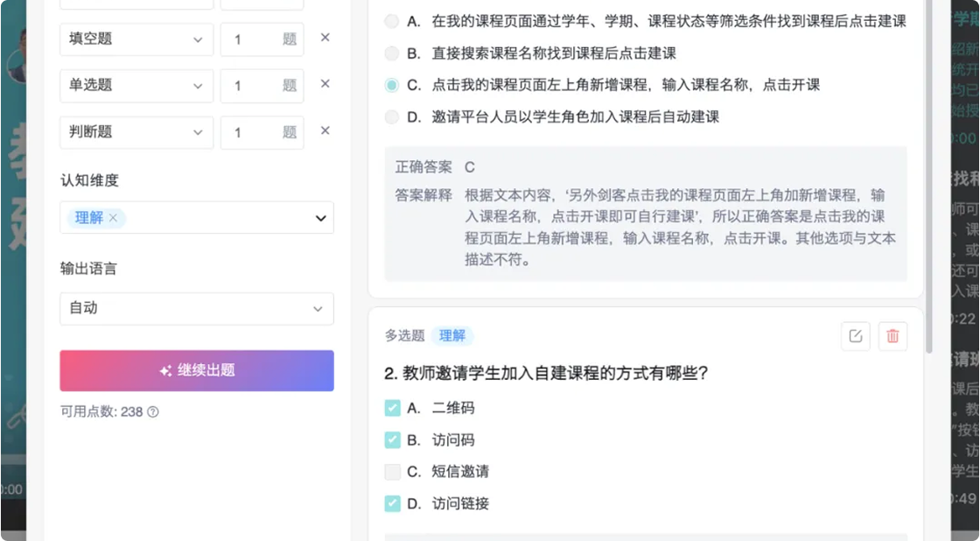Remove the 填空题 question type row
The image size is (980, 541).
coord(325,38)
